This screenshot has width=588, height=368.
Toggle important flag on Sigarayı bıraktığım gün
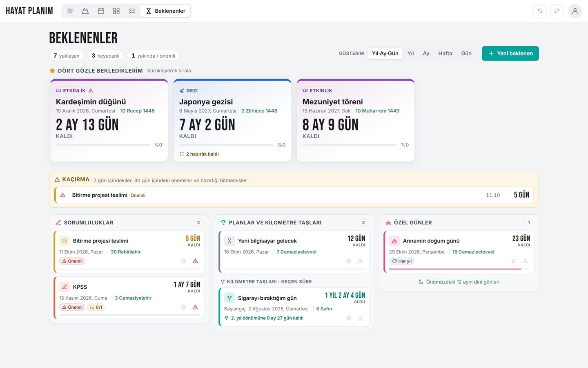pos(360,318)
